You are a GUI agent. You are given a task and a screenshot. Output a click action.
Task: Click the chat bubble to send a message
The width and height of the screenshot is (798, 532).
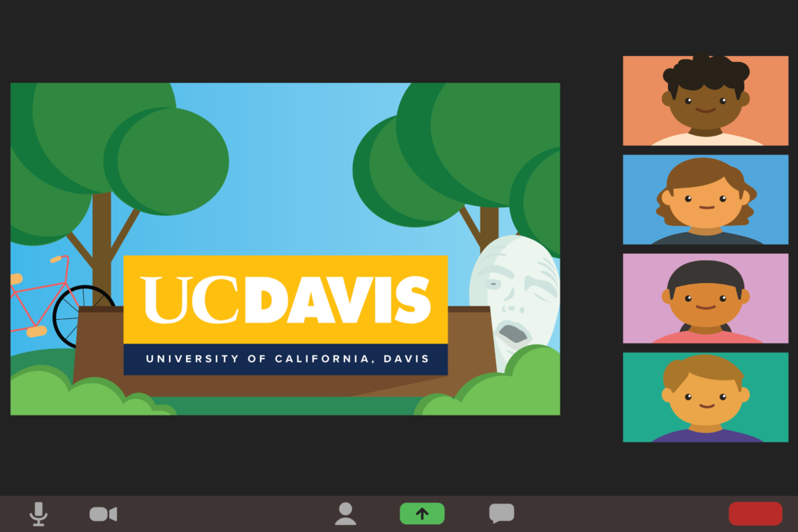[x=502, y=513]
